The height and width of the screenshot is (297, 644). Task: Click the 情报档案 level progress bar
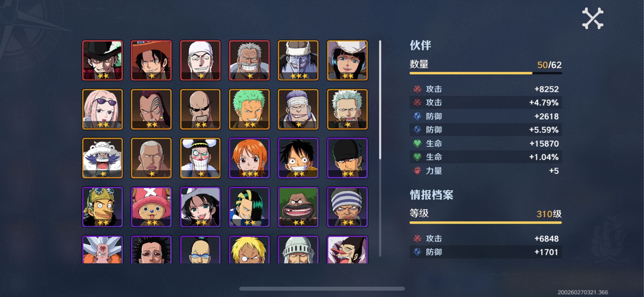[486, 222]
